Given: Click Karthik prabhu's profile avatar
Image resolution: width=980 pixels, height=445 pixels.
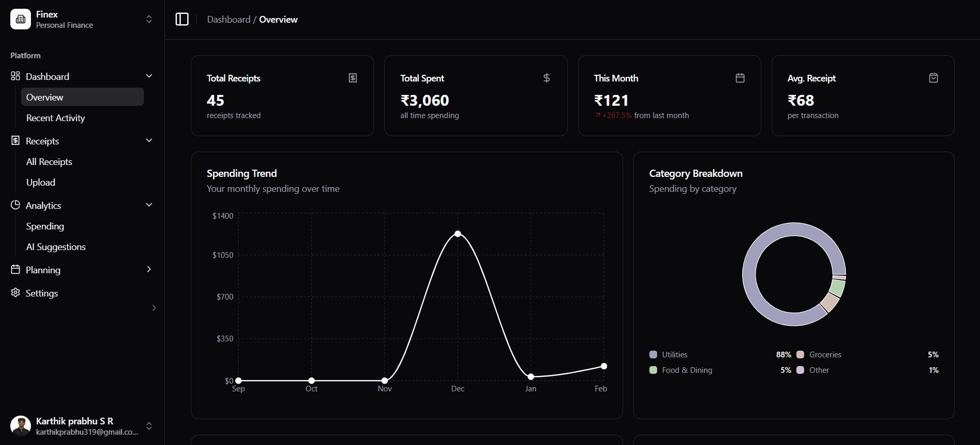Looking at the screenshot, I should [x=21, y=426].
